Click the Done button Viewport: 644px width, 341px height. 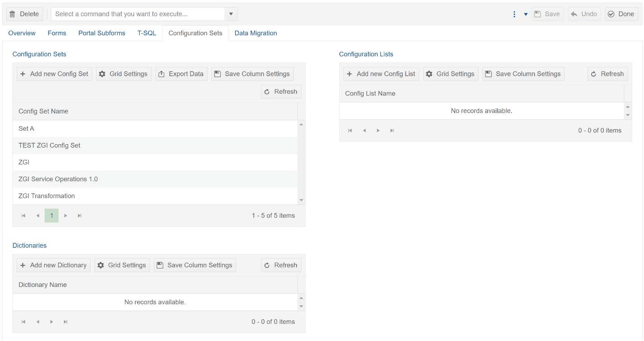click(621, 14)
